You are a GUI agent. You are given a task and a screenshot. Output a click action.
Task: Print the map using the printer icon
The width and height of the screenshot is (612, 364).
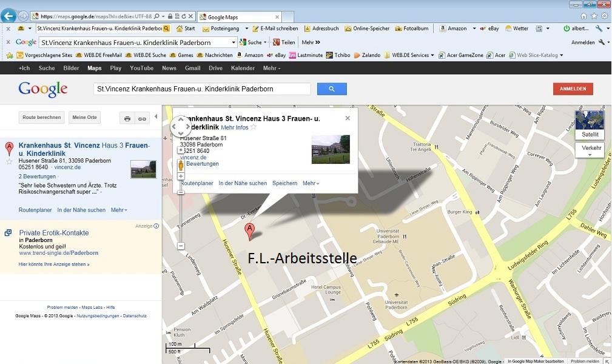[x=127, y=119]
